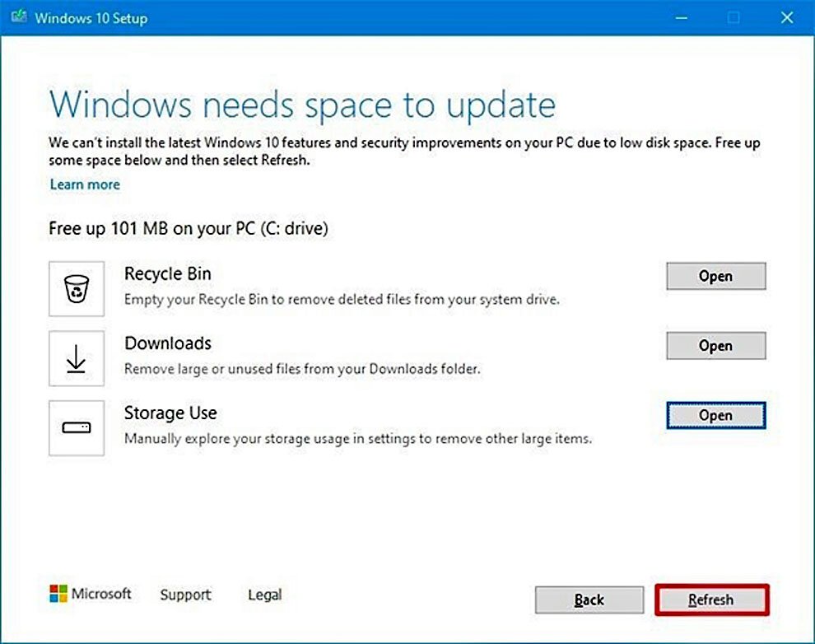Open the Support link
Viewport: 815px width, 644px height.
(x=185, y=594)
